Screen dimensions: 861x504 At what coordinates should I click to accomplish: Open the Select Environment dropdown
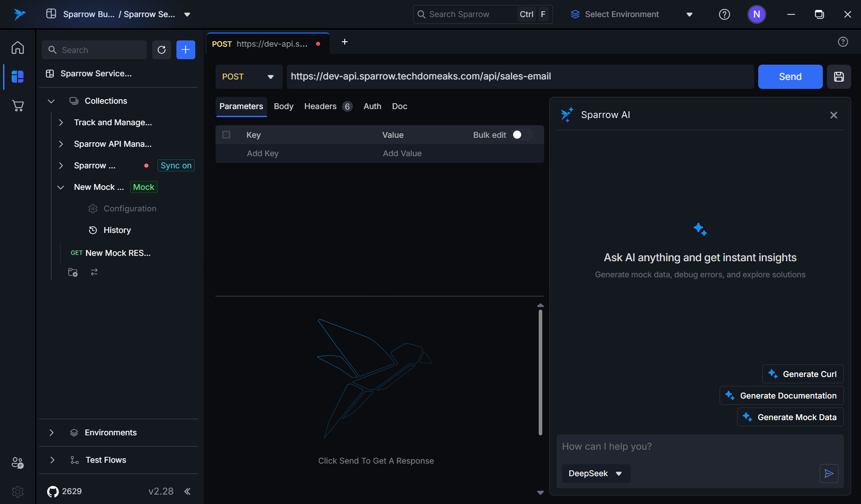click(x=632, y=14)
